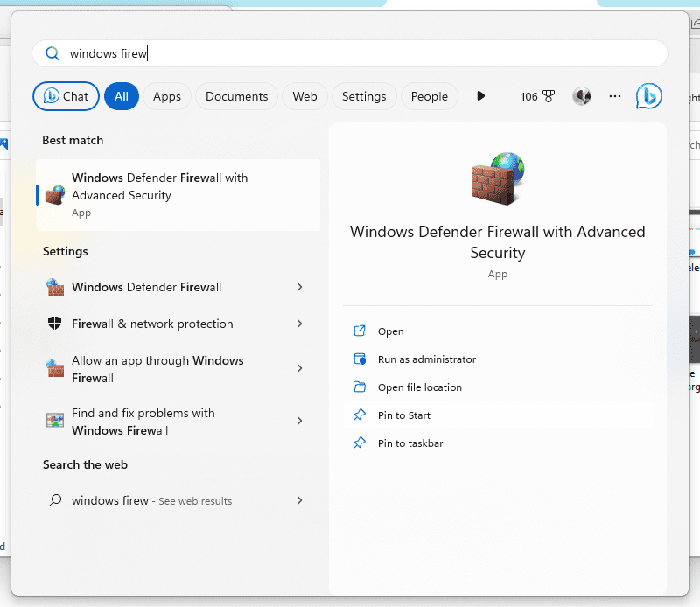Viewport: 700px width, 607px height.
Task: Enable the Chat filter toggle
Action: 66,96
